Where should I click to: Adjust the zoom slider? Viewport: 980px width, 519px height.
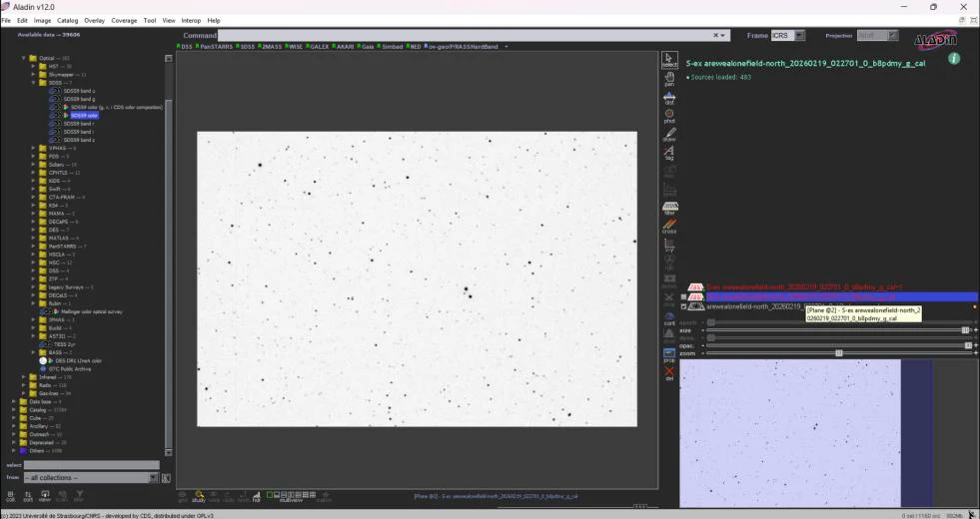pyautogui.click(x=837, y=353)
